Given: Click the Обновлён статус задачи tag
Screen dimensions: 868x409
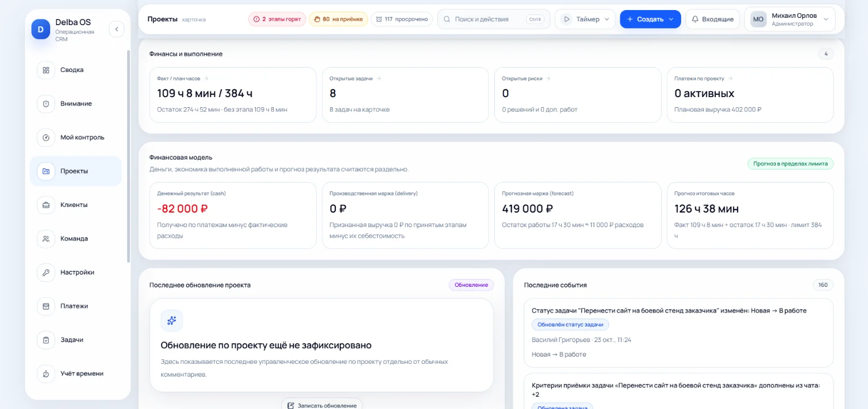Looking at the screenshot, I should pyautogui.click(x=570, y=325).
